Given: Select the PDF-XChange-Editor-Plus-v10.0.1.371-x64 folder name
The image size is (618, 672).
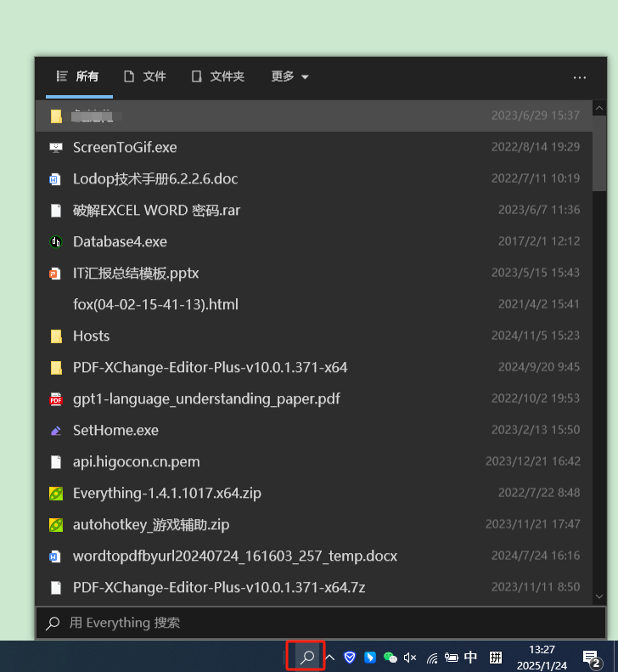Looking at the screenshot, I should pyautogui.click(x=210, y=367).
